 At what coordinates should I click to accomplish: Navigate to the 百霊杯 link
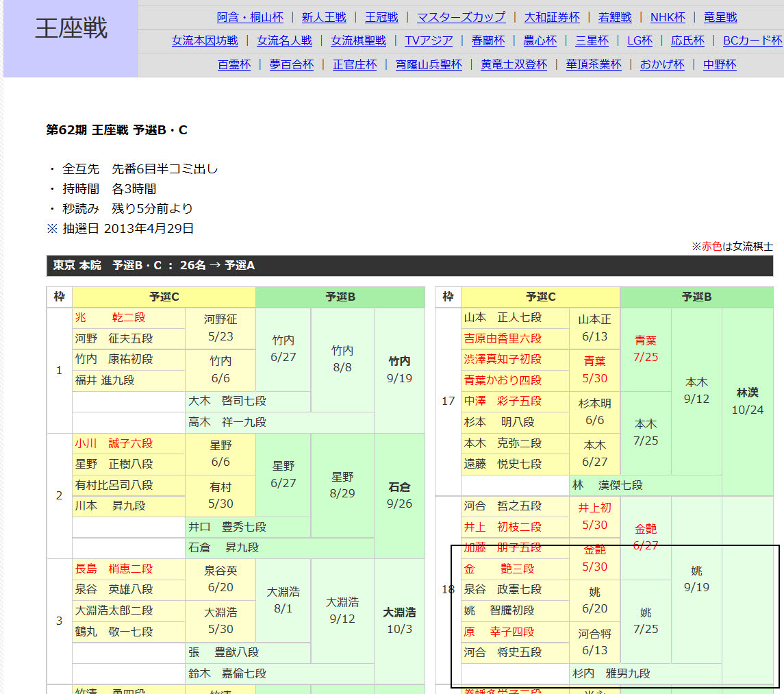tap(234, 64)
